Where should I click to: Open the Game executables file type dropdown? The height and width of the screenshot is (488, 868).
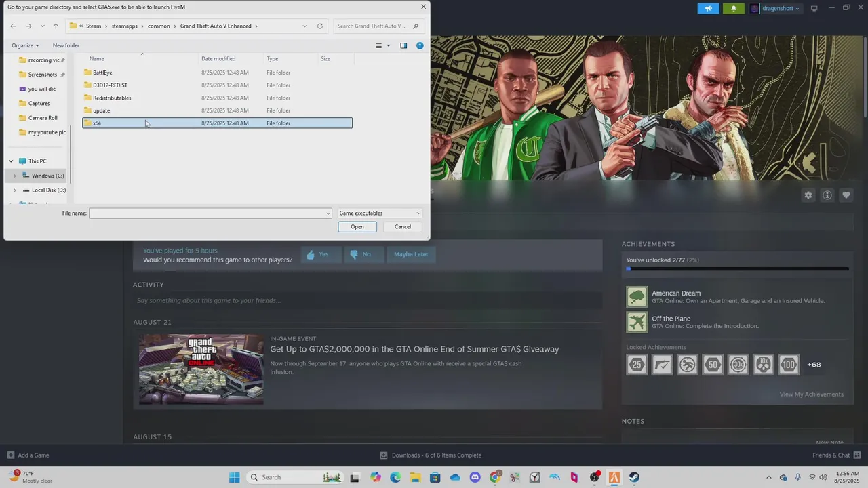coord(380,213)
